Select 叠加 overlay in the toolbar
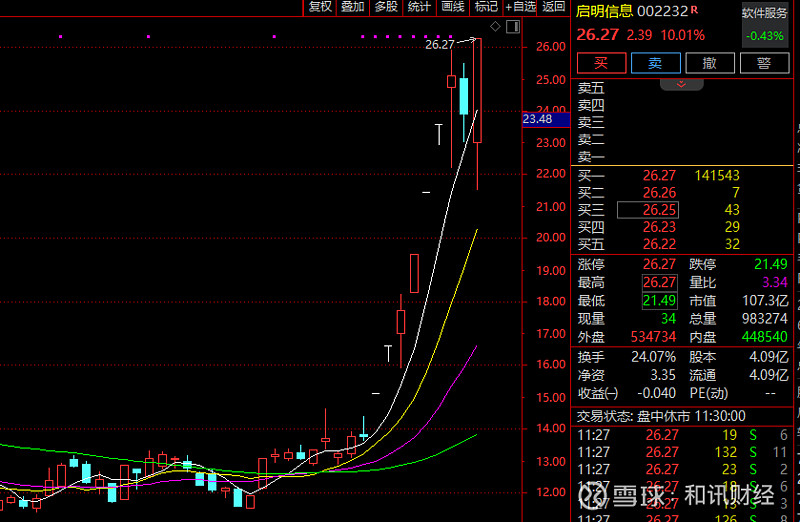Screen dimensions: 800x522 352,7
